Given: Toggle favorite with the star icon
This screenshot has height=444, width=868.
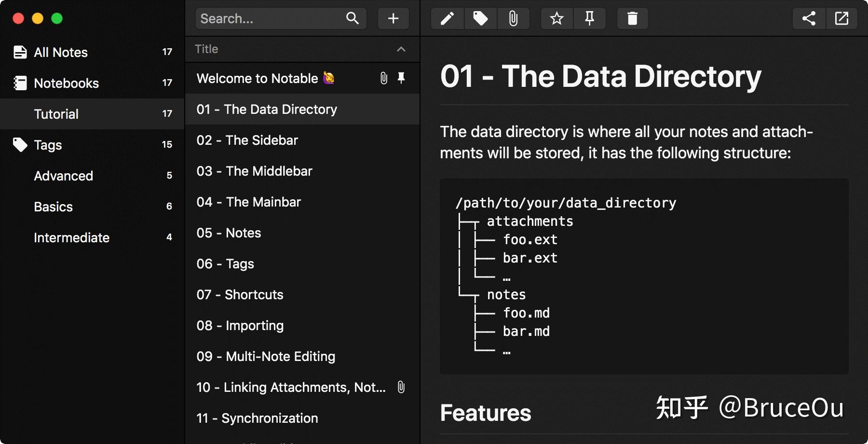Looking at the screenshot, I should click(557, 19).
